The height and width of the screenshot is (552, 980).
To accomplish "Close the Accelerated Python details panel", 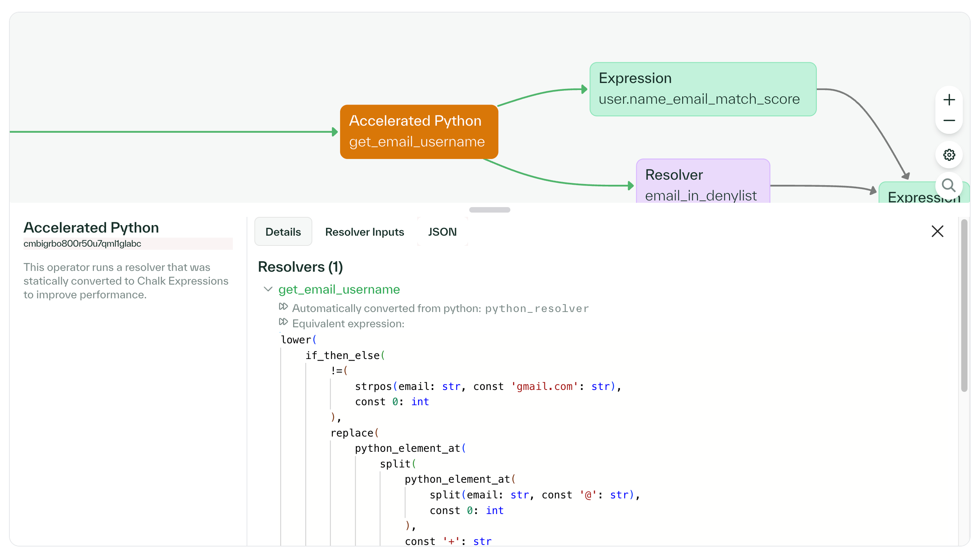I will click(x=937, y=231).
